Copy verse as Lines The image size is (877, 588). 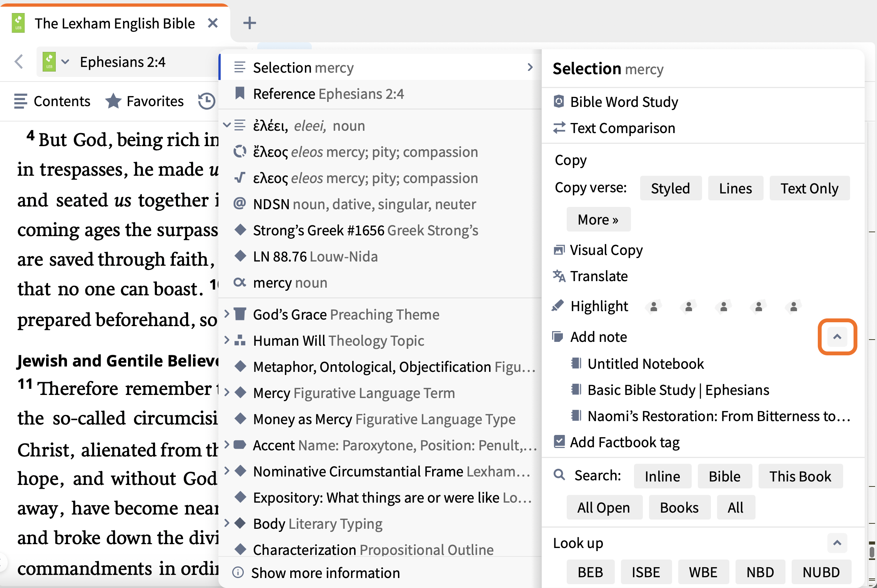pyautogui.click(x=736, y=188)
